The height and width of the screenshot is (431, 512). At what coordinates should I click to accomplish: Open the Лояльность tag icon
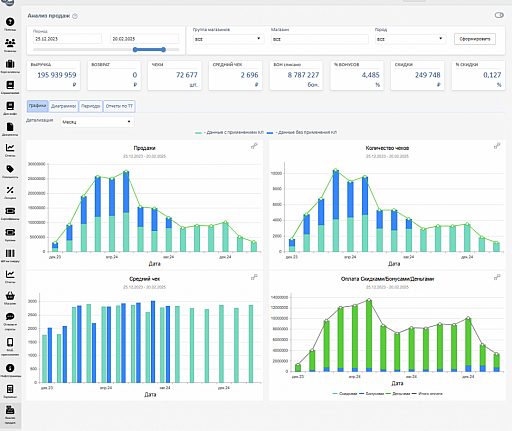pos(10,169)
